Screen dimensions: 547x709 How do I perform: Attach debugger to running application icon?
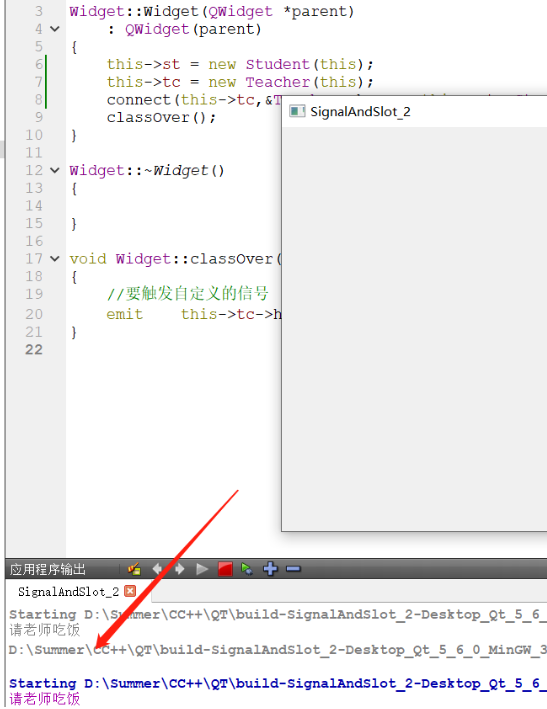pyautogui.click(x=247, y=569)
